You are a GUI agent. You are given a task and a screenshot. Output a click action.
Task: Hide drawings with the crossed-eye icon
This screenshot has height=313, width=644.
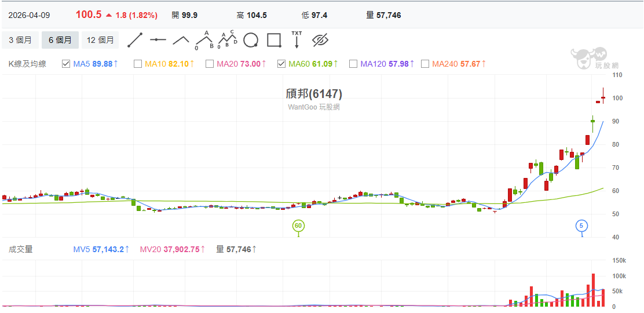[320, 40]
